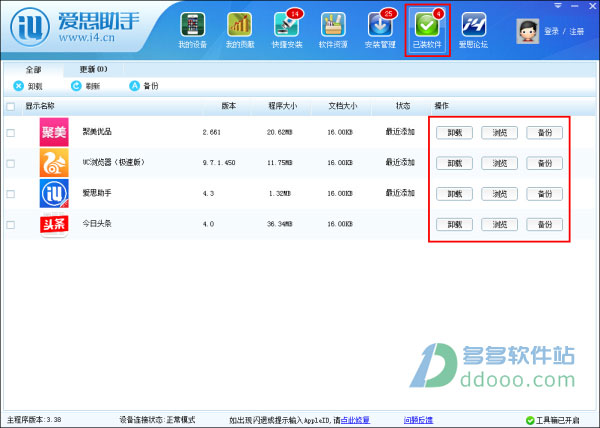Screen dimensions: 600x428
Task: Click the program size 36.34MB
Action: pos(280,224)
